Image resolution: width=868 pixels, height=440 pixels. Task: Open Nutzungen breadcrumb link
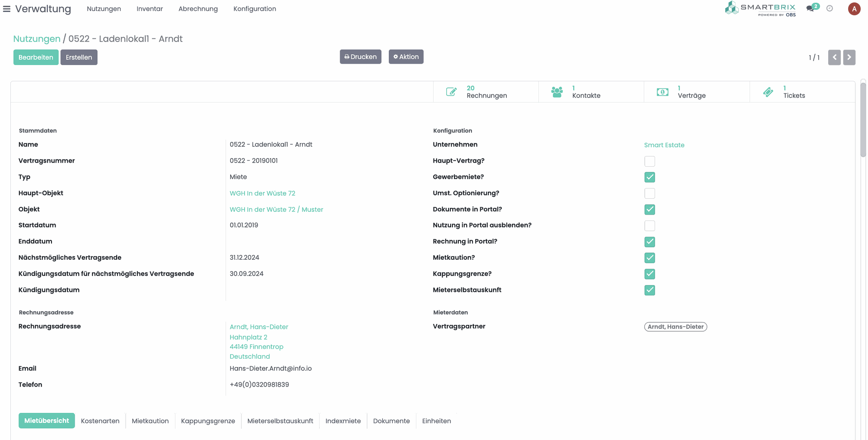pyautogui.click(x=37, y=39)
